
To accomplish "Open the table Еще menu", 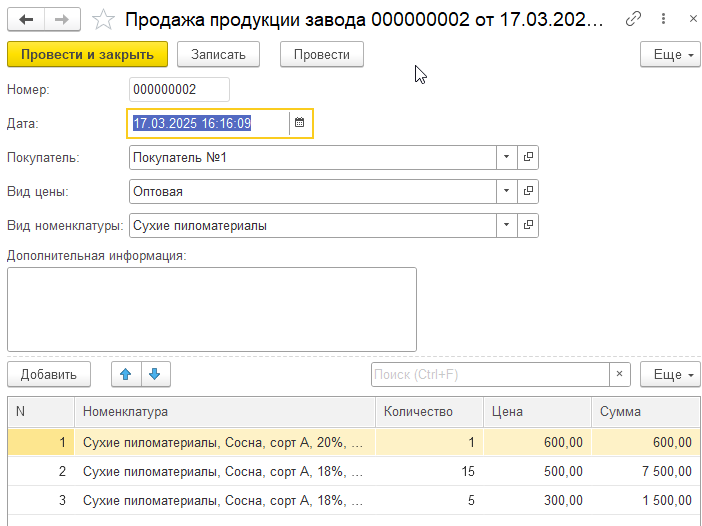I will (670, 374).
